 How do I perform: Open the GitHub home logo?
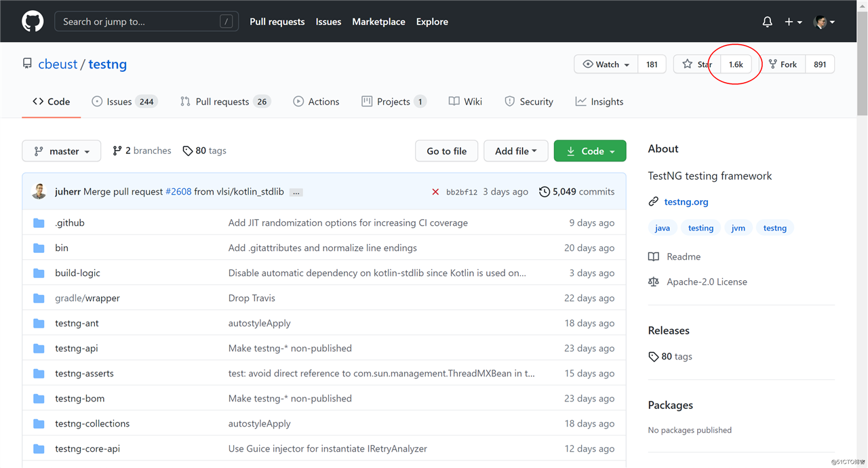tap(33, 22)
